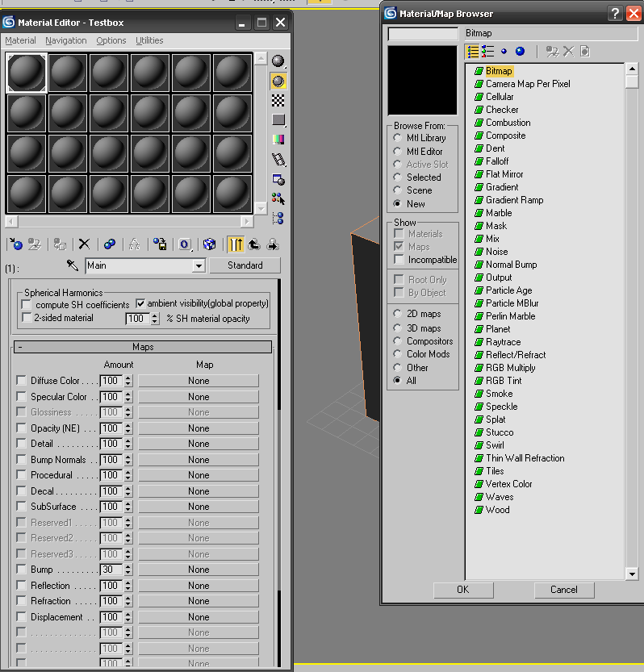This screenshot has width=644, height=672.
Task: Click Put Material to Scene icon
Action: pos(35,244)
